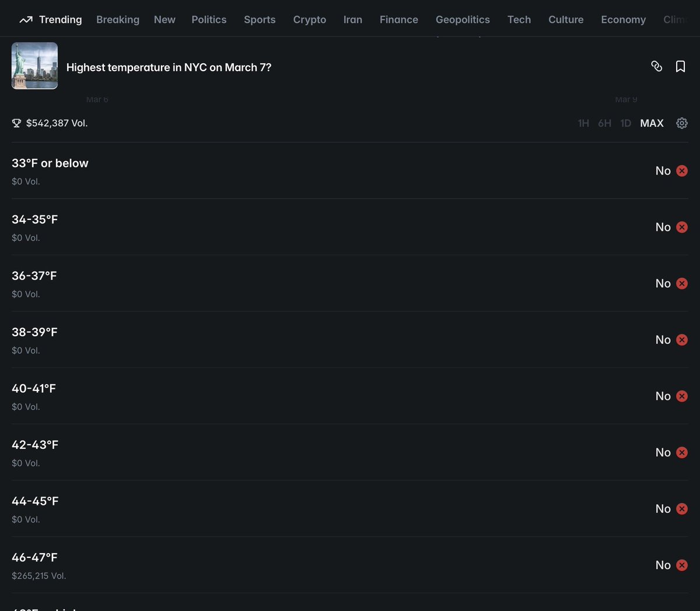
Task: Click red X icon for 44-45°F
Action: pos(681,509)
